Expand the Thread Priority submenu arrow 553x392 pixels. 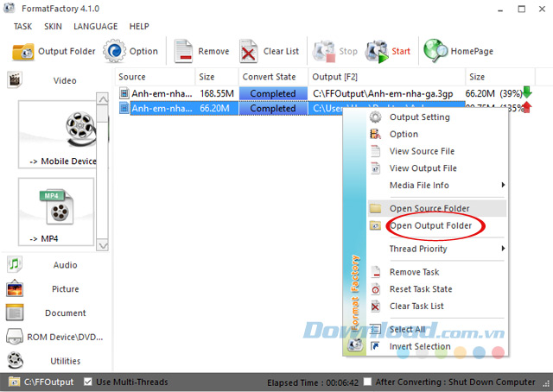click(503, 248)
